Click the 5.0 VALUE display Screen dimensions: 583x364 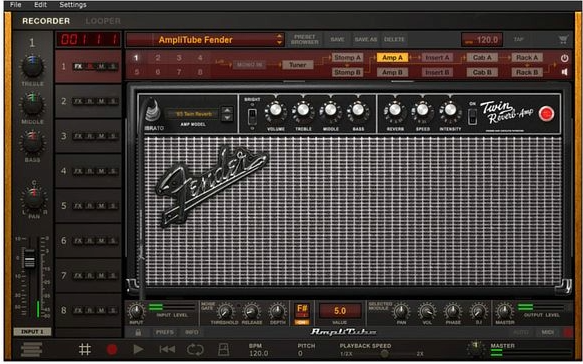[x=340, y=311]
